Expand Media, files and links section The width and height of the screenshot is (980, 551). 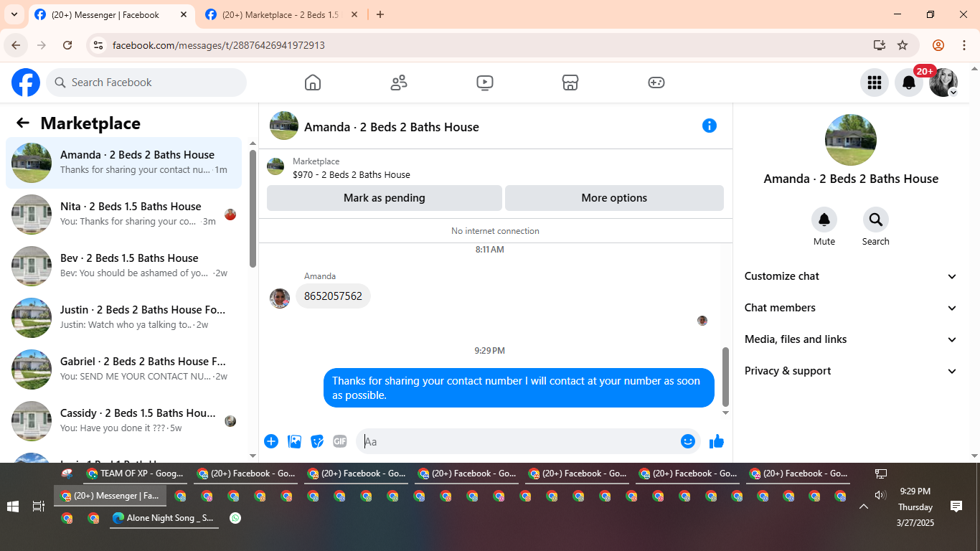click(851, 339)
